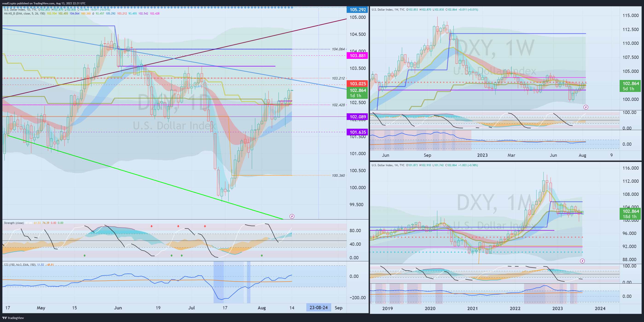This screenshot has height=322, width=644.
Task: Click the 104.064 horizontal line label
Action: click(338, 49)
